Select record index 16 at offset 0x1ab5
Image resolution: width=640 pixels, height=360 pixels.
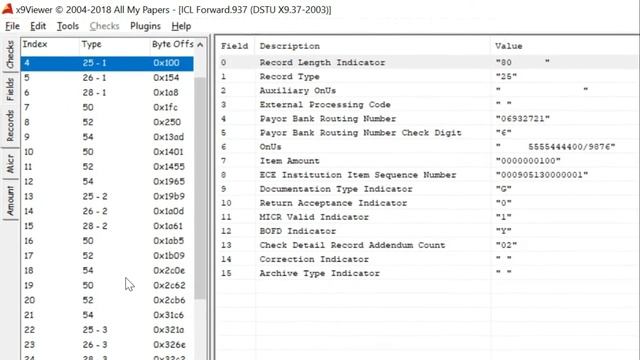107,241
